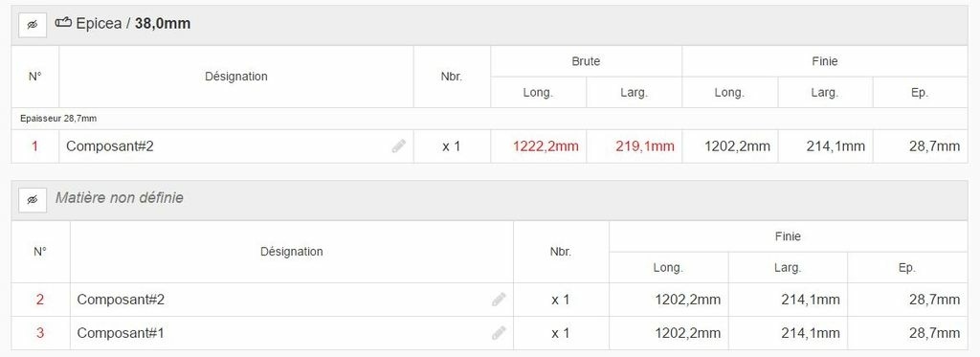Click the Matière non définie heading
980x357 pixels.
coord(120,197)
